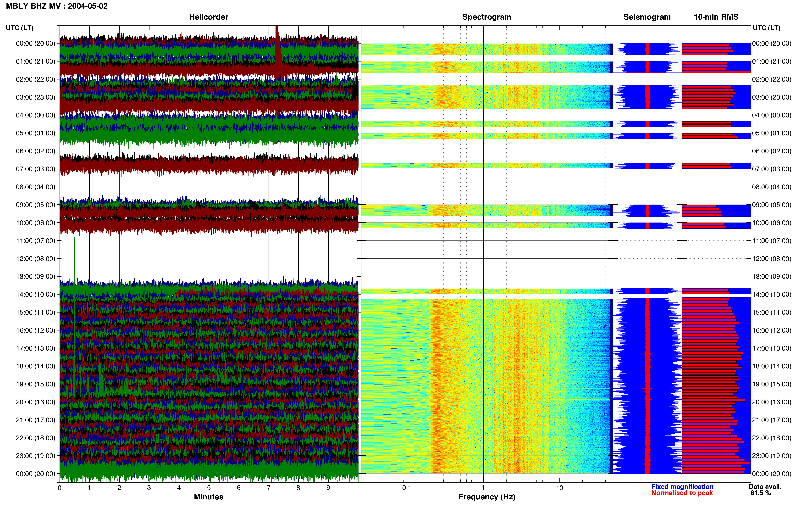
Task: Click right time label '14:00 (10:00)'
Action: (772, 294)
